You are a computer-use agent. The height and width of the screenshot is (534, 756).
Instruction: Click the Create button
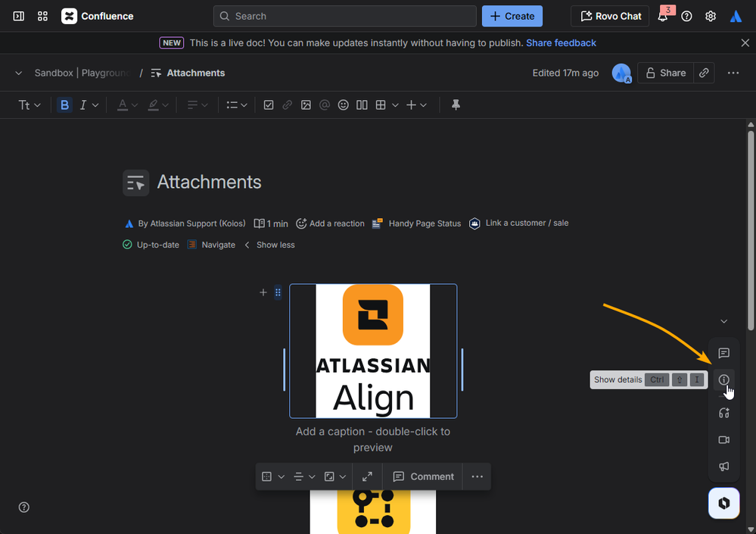pos(512,16)
